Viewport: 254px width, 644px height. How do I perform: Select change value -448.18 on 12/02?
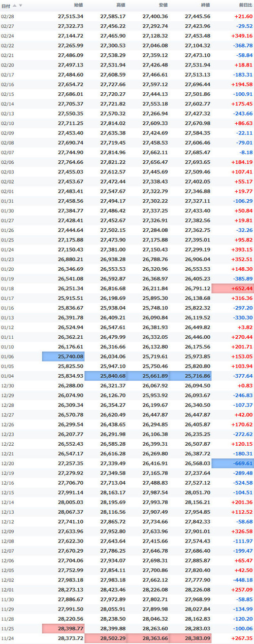point(242,580)
